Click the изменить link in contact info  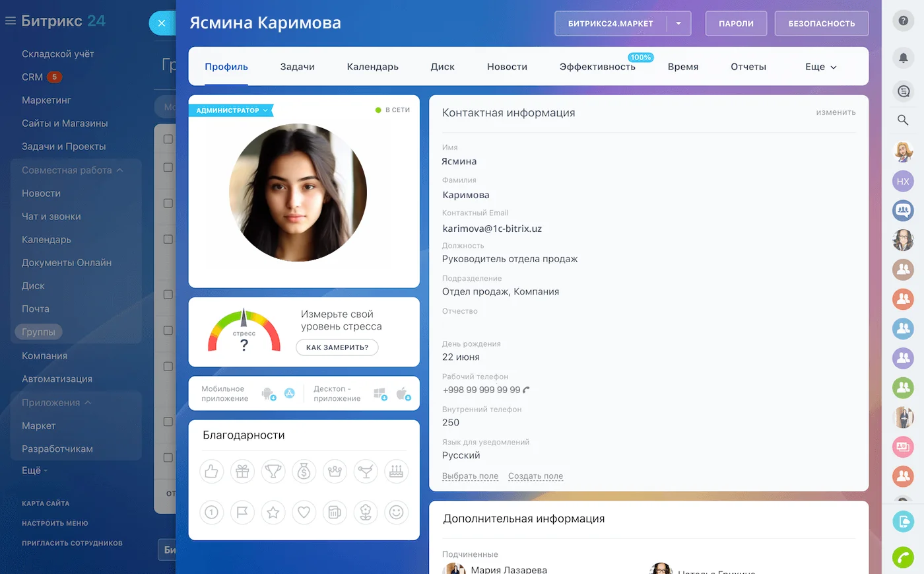point(836,112)
